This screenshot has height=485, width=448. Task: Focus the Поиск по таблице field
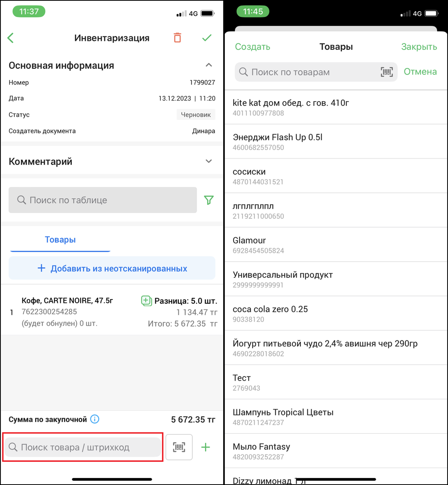(x=103, y=200)
